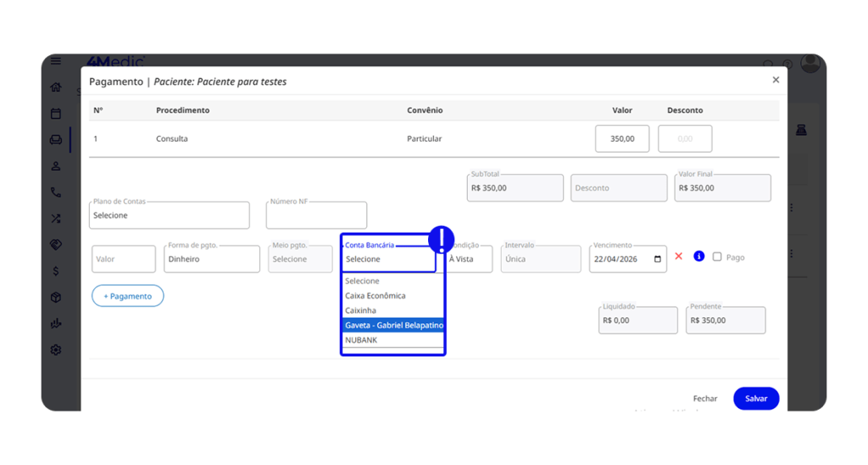
Task: Check the Pago checkbox
Action: (x=717, y=257)
